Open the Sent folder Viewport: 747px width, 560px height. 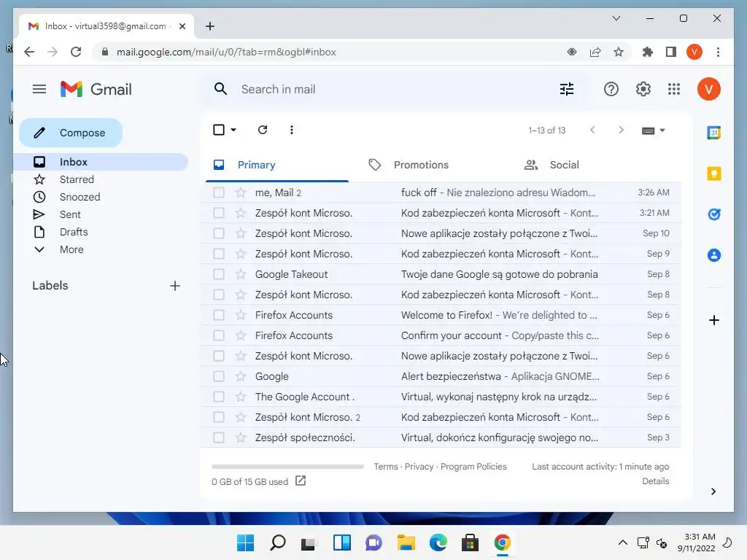pyautogui.click(x=70, y=215)
